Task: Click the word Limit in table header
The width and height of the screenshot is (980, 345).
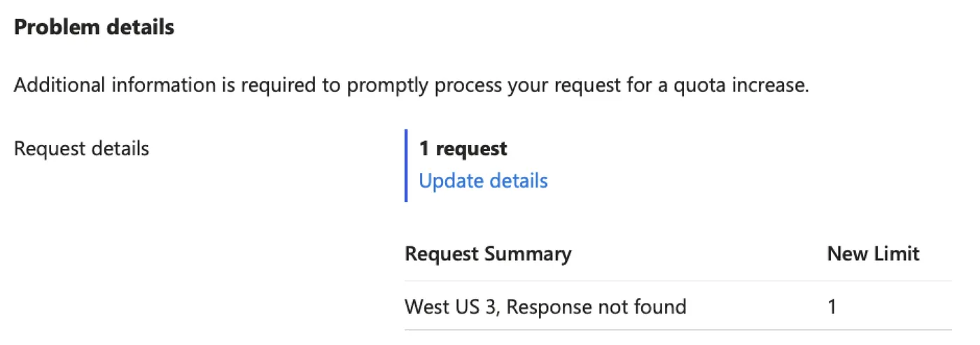Action: coord(897,253)
